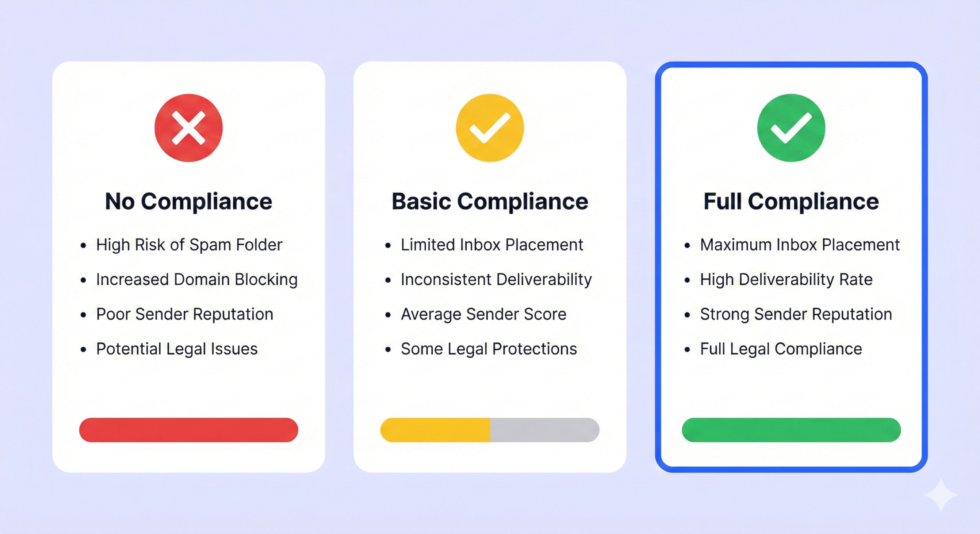Click 'Inconsistent Deliverability' bullet item
The width and height of the screenshot is (980, 534).
496,280
